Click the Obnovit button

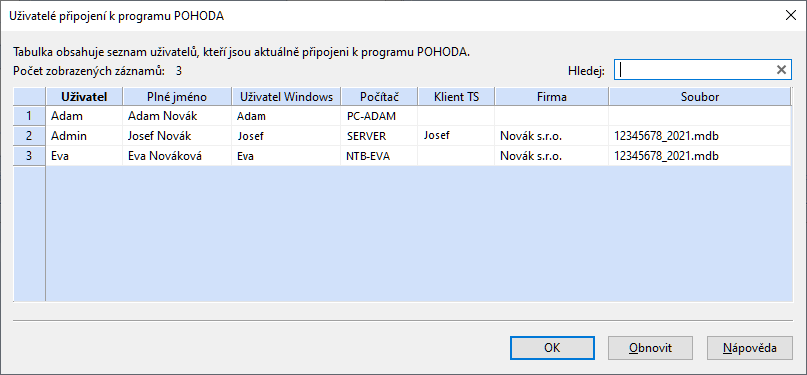(651, 348)
